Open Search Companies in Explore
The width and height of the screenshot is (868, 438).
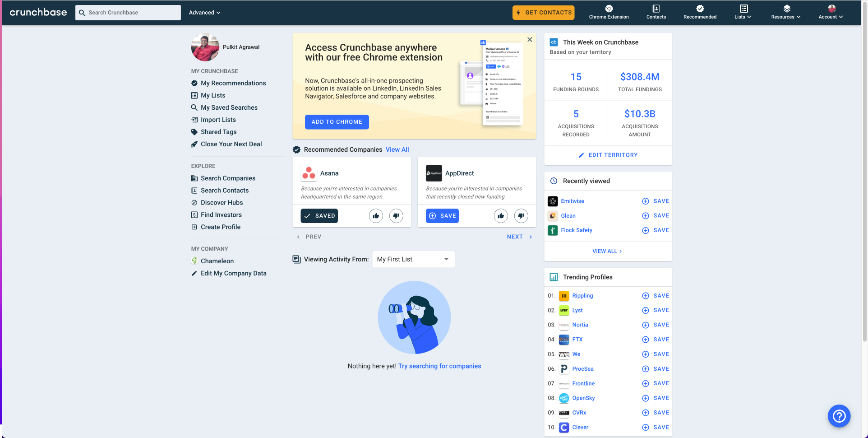tap(223, 178)
